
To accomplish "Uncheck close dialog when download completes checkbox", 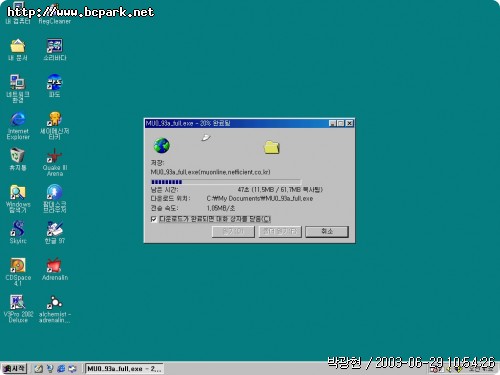I will [x=154, y=219].
